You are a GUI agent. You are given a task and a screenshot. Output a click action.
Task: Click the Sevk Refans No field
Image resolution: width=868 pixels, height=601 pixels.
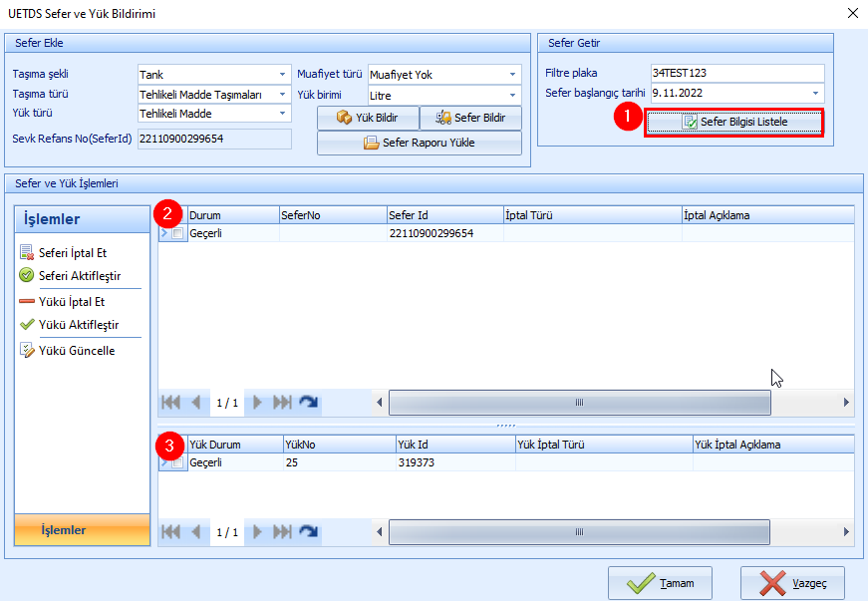[214, 139]
